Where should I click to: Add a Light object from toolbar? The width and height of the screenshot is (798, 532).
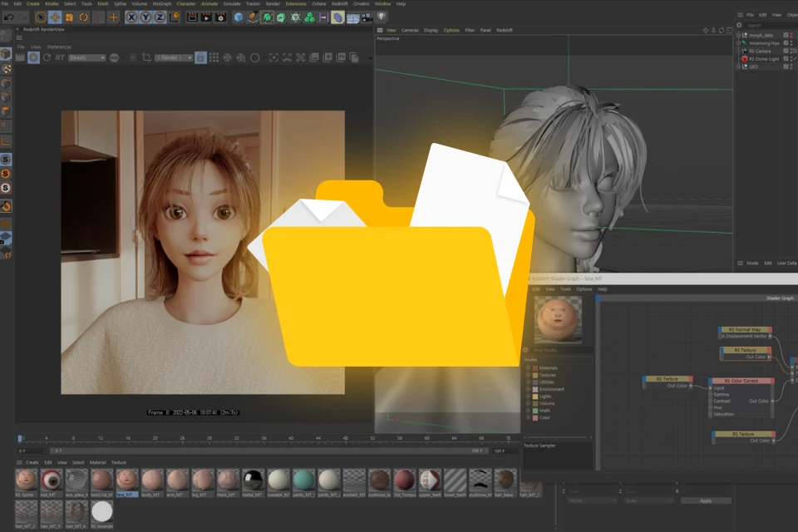click(x=382, y=17)
